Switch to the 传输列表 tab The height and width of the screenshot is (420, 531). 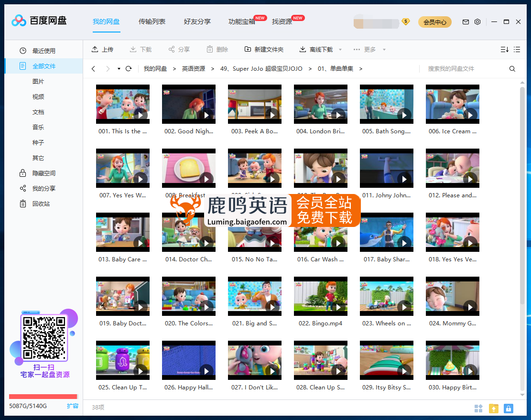pos(152,22)
